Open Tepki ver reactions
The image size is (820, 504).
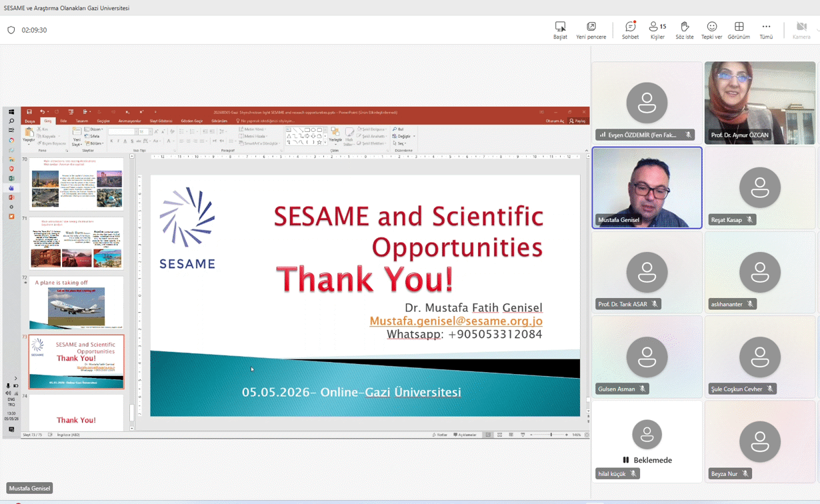point(711,30)
